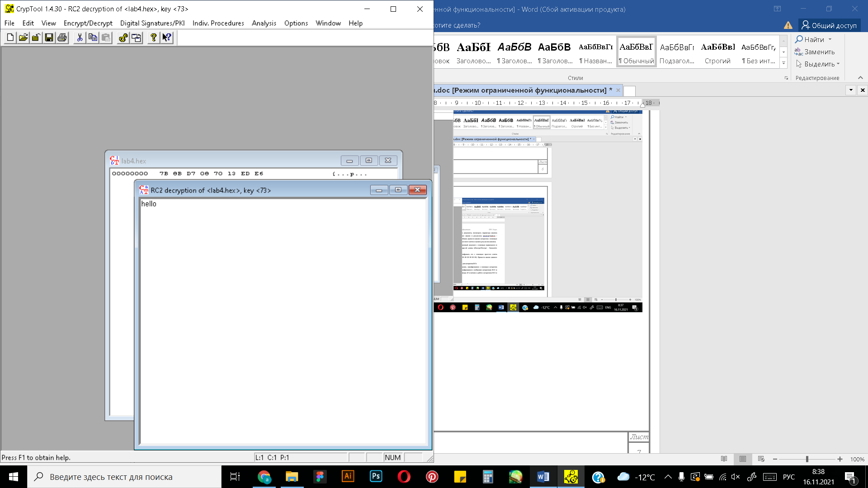868x488 pixels.
Task: Click the Word document tab .doc
Action: 524,90
